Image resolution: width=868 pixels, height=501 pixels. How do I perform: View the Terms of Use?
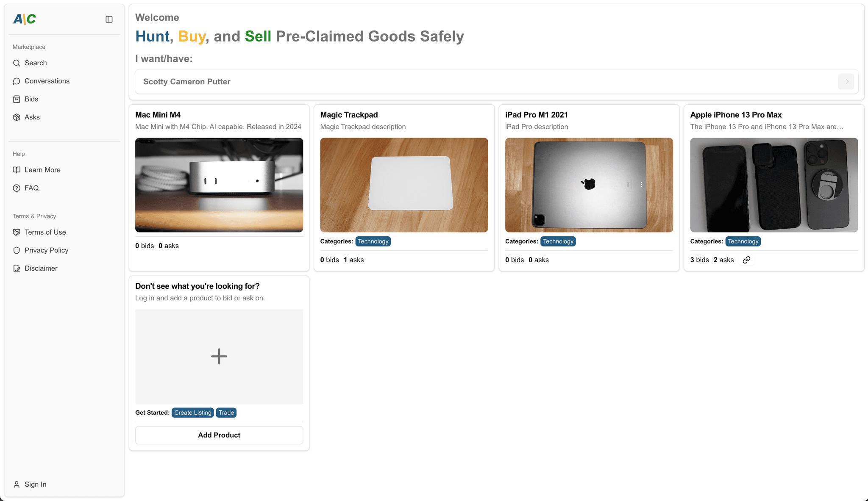point(45,232)
